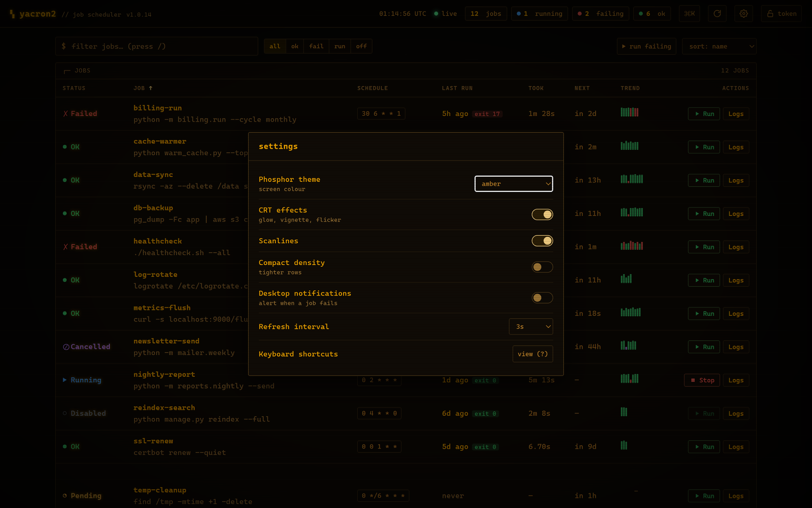This screenshot has width=812, height=508.
Task: Click the 6 ok chip
Action: (652, 14)
